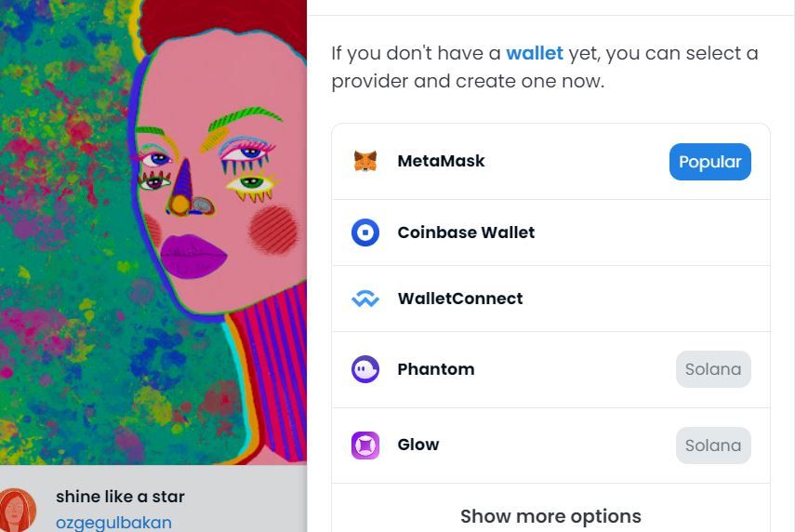The width and height of the screenshot is (795, 532).
Task: Click the Popular badge on MetaMask
Action: click(x=709, y=162)
